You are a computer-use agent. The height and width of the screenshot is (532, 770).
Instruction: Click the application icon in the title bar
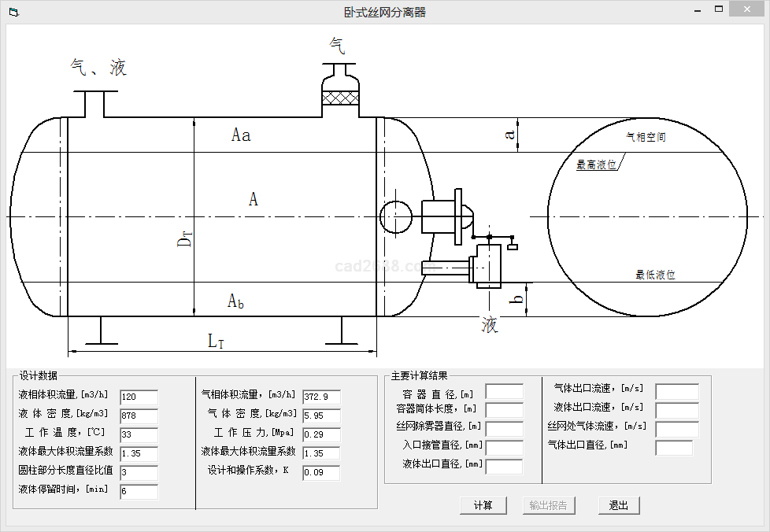tap(13, 12)
